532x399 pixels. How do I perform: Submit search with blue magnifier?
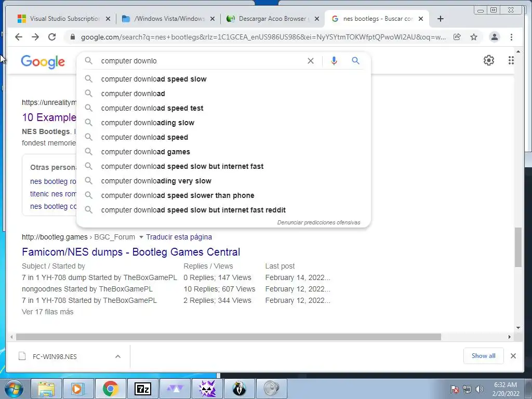pyautogui.click(x=355, y=61)
